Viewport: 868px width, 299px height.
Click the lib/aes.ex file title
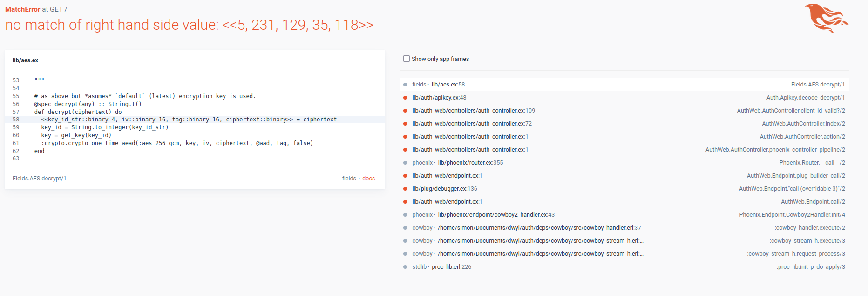[25, 60]
